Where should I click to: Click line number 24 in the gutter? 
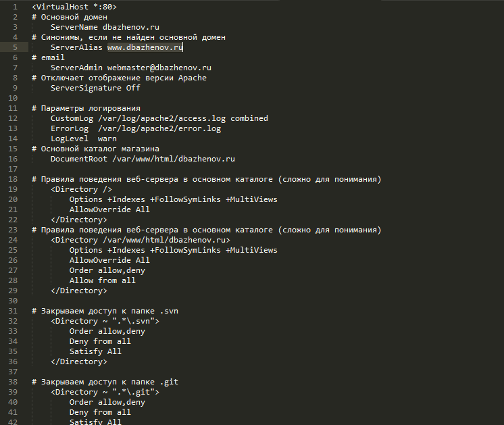click(13, 230)
